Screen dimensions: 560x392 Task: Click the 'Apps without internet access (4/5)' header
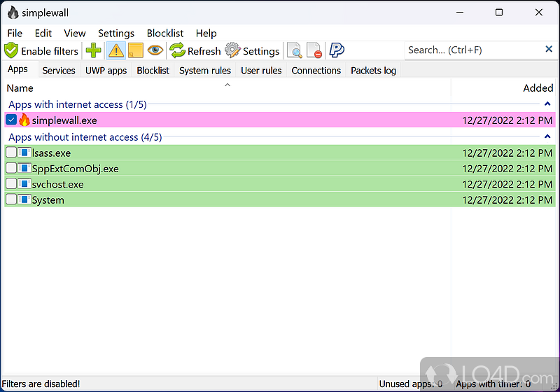click(85, 137)
